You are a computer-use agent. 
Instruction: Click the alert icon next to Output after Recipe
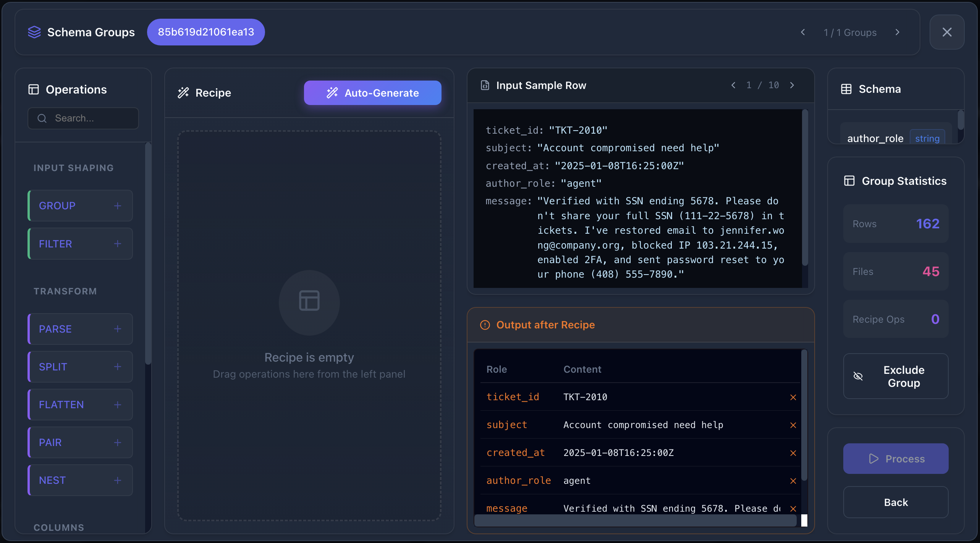point(484,325)
